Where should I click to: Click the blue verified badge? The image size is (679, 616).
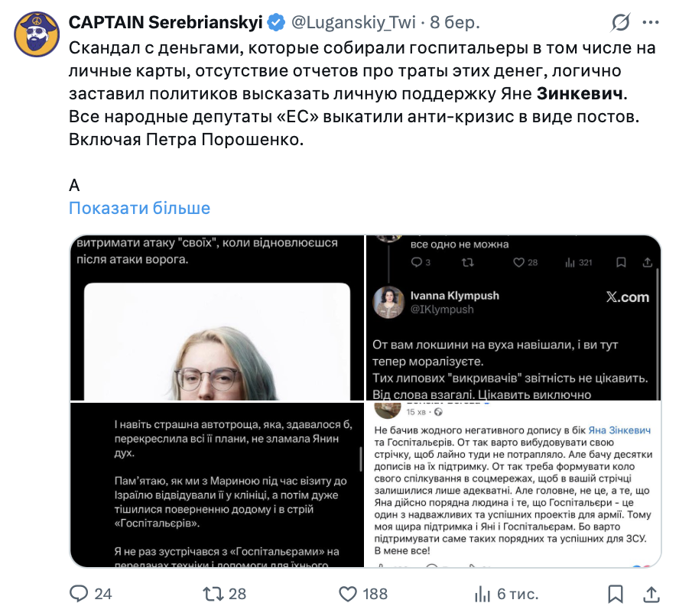[276, 23]
